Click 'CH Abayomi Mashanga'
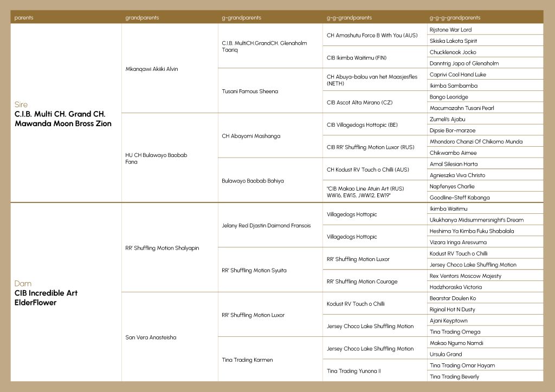 coord(251,136)
